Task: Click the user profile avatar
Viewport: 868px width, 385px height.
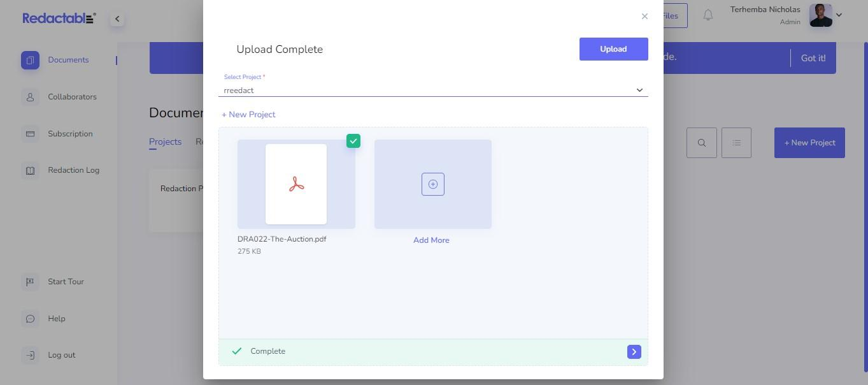Action: click(x=820, y=15)
